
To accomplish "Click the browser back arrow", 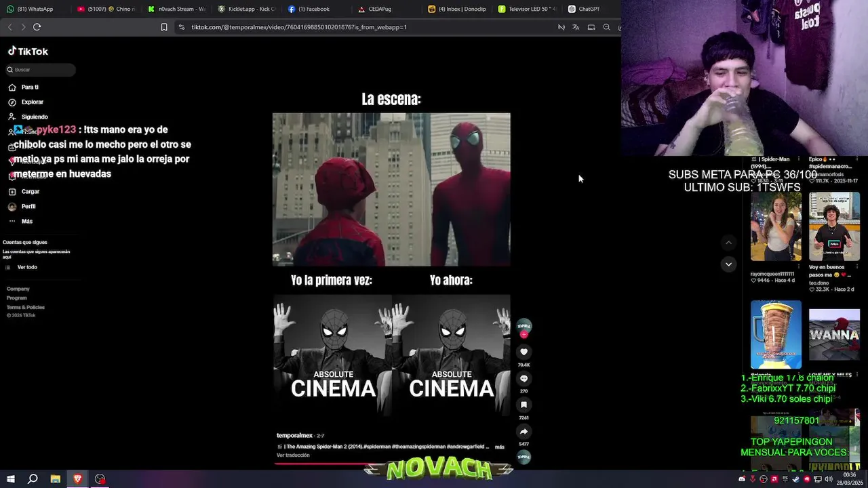I will point(9,27).
